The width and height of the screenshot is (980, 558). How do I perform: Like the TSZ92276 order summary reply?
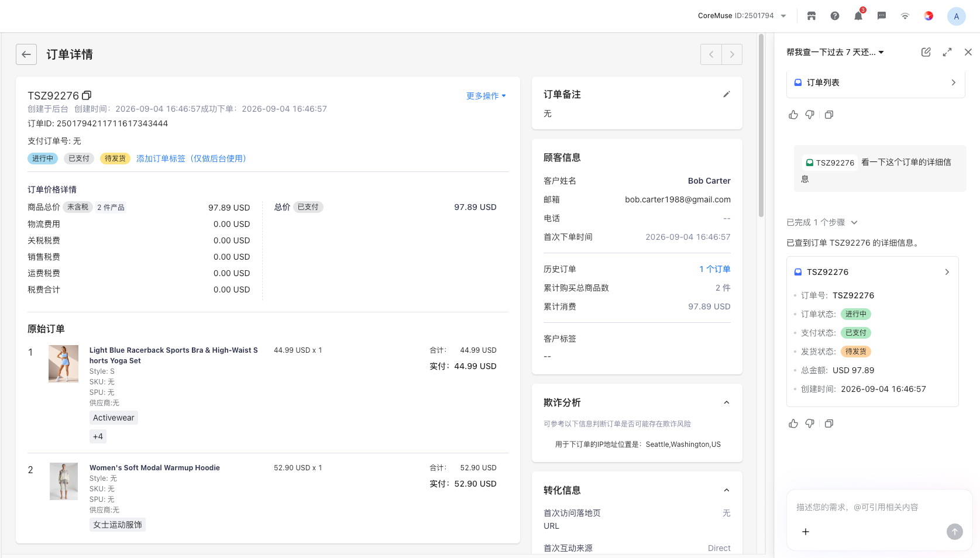793,423
